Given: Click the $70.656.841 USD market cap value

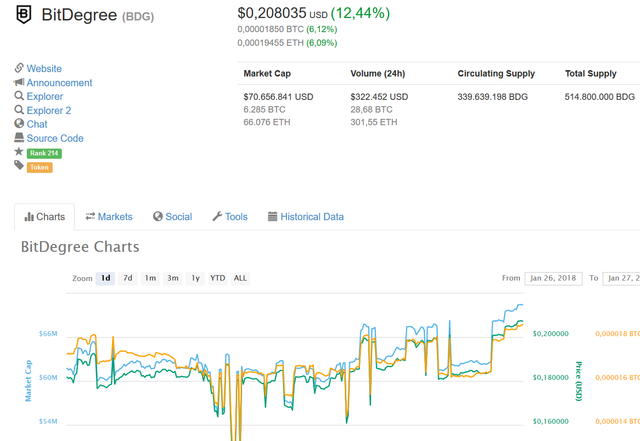Looking at the screenshot, I should point(278,97).
